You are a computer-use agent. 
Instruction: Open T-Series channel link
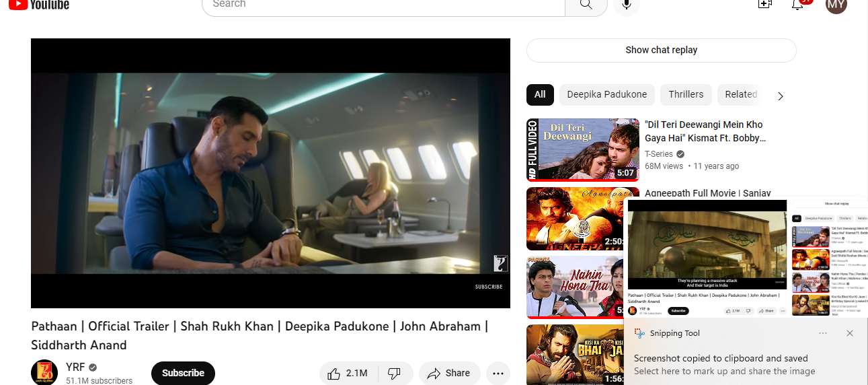pyautogui.click(x=659, y=154)
